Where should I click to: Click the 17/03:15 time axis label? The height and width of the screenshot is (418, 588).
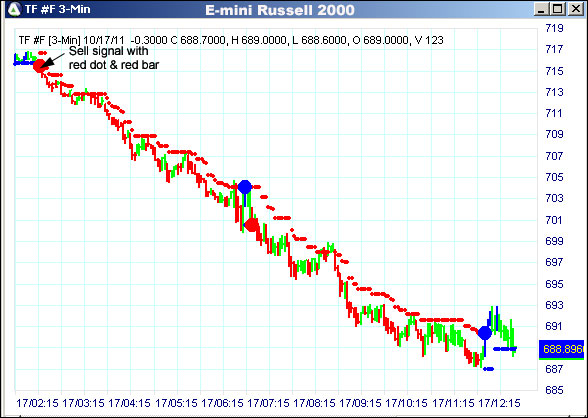click(x=83, y=403)
